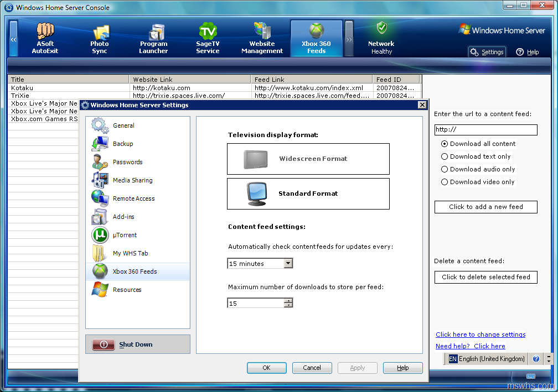Open the Website Management tab
The width and height of the screenshot is (558, 392).
tap(262, 38)
